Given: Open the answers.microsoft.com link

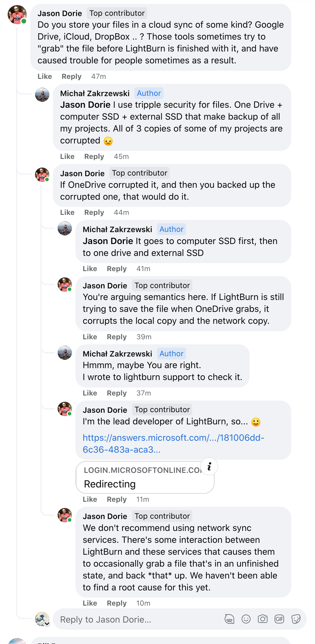Looking at the screenshot, I should [173, 443].
